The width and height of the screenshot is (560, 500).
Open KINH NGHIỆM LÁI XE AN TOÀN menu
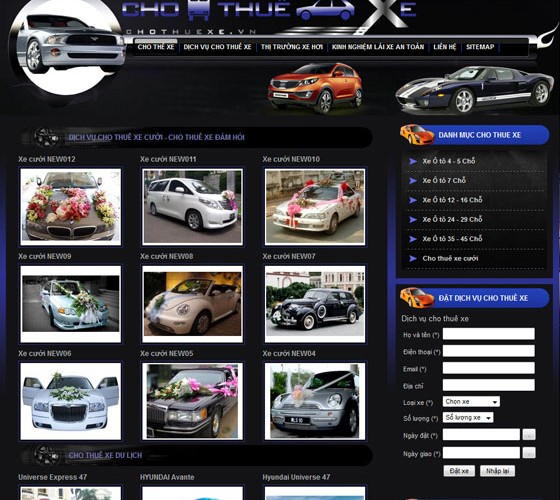pos(378,47)
